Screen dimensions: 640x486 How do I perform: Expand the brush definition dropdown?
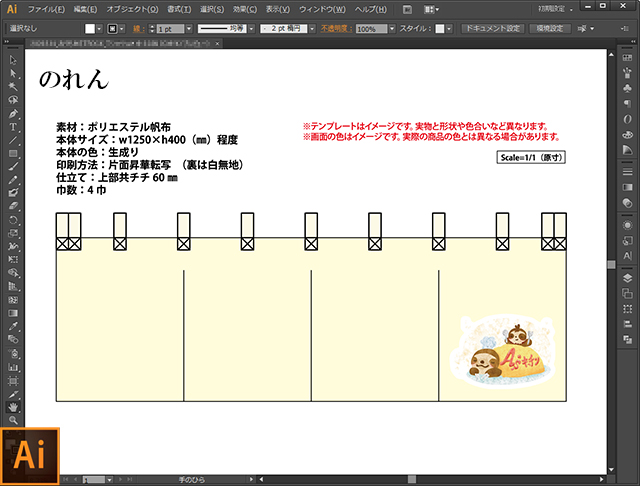coord(312,29)
